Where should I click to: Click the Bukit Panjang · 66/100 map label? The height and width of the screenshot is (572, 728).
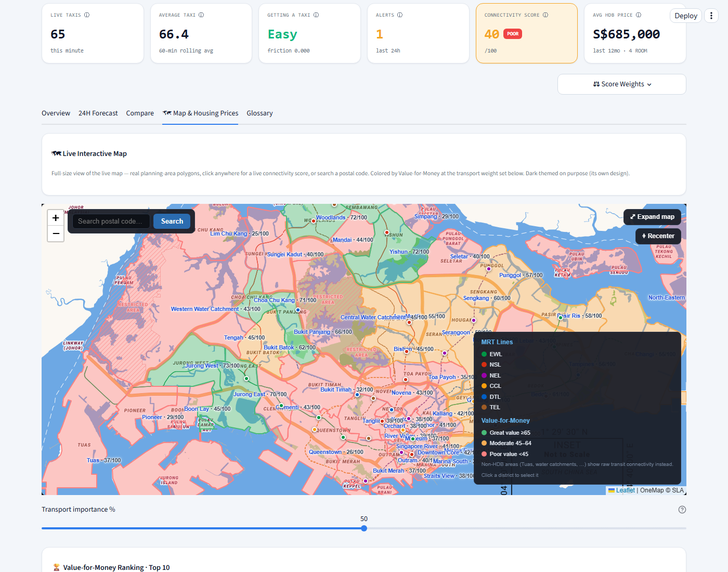tap(323, 332)
